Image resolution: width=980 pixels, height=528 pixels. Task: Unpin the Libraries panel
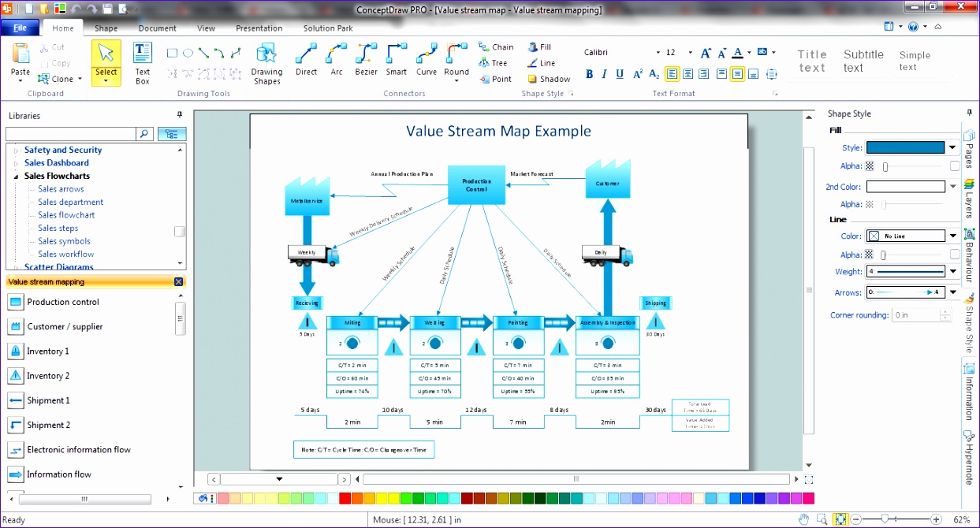(179, 114)
